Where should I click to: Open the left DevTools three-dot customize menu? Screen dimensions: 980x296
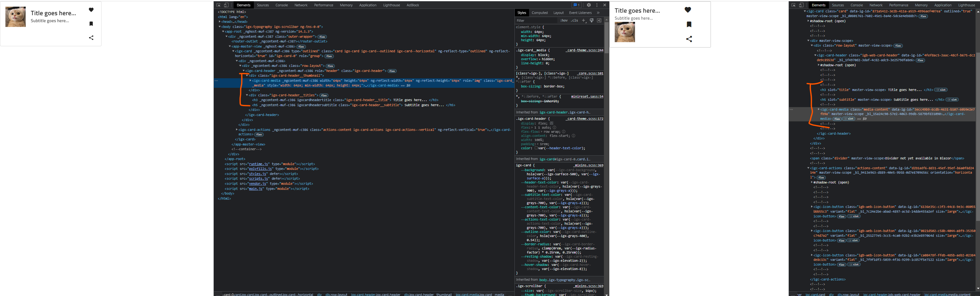coord(597,5)
